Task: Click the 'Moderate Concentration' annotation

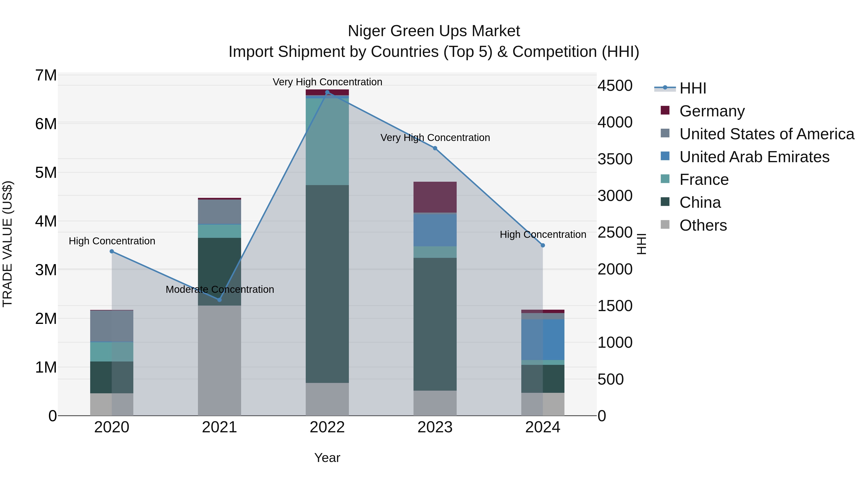Action: click(220, 290)
